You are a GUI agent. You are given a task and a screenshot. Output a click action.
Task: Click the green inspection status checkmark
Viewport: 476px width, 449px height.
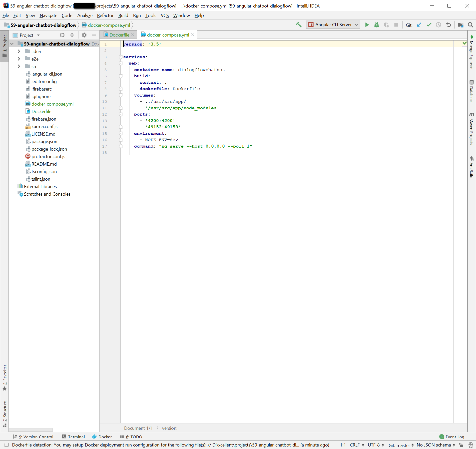click(464, 44)
